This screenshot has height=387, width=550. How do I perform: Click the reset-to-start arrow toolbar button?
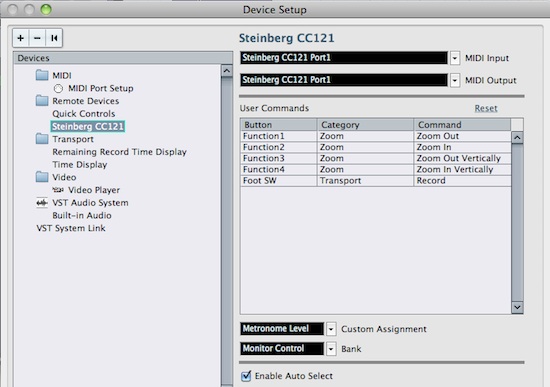point(54,38)
